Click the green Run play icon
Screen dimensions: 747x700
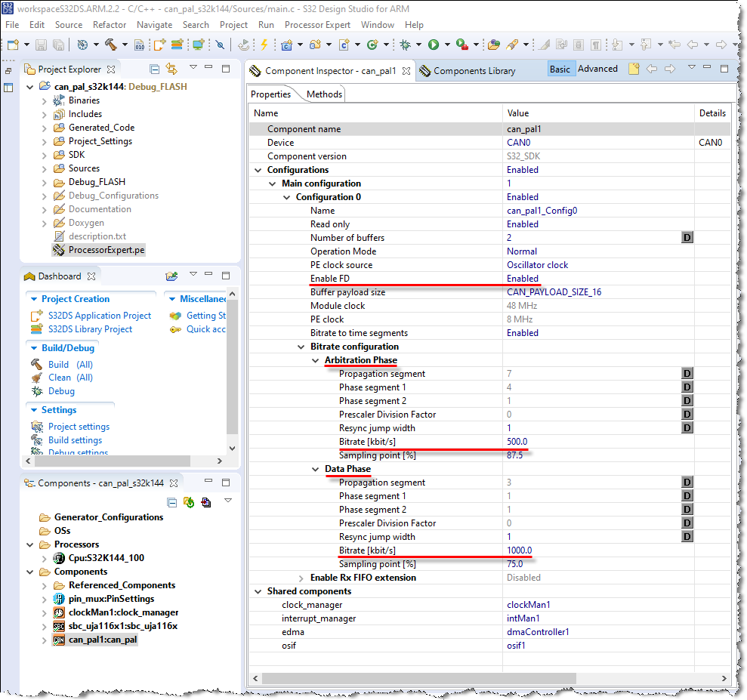[x=434, y=45]
